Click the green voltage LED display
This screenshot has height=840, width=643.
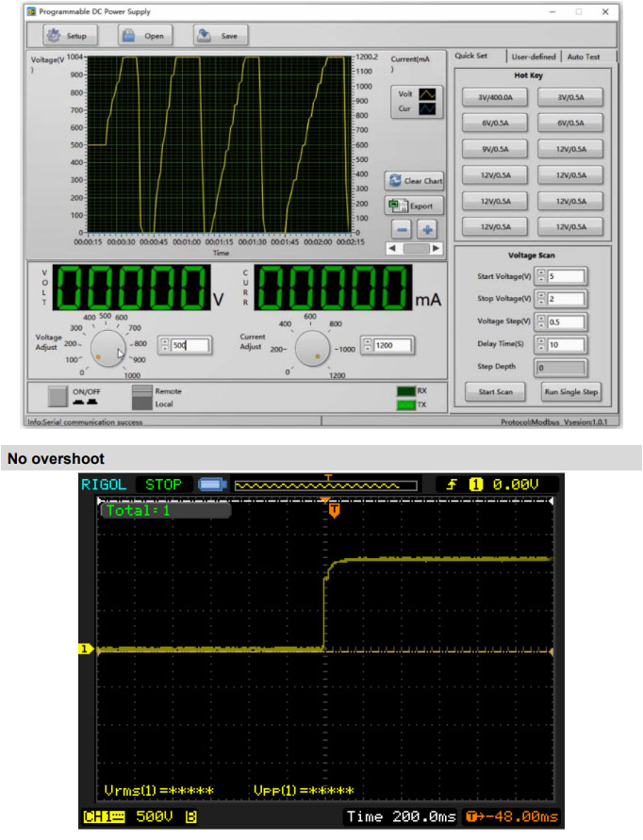131,288
